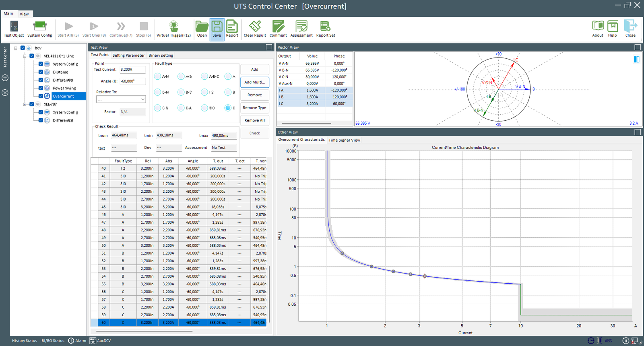The height and width of the screenshot is (346, 644).
Task: Select the 3I0 fault type radio
Action: 204,108
